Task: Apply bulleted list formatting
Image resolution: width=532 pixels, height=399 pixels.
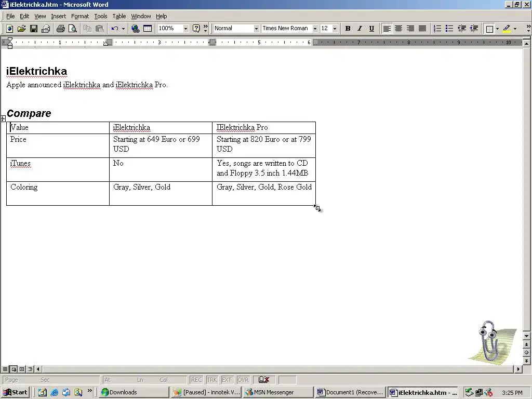Action: coord(449,29)
